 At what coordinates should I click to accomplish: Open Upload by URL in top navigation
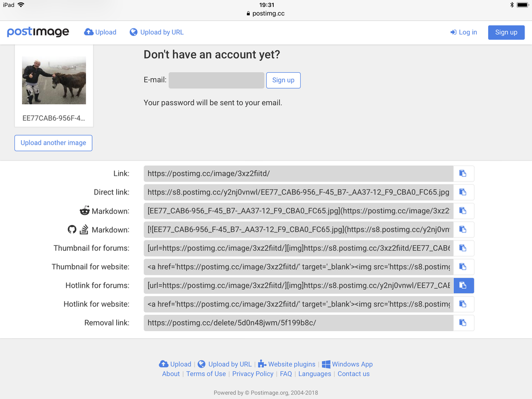point(157,32)
